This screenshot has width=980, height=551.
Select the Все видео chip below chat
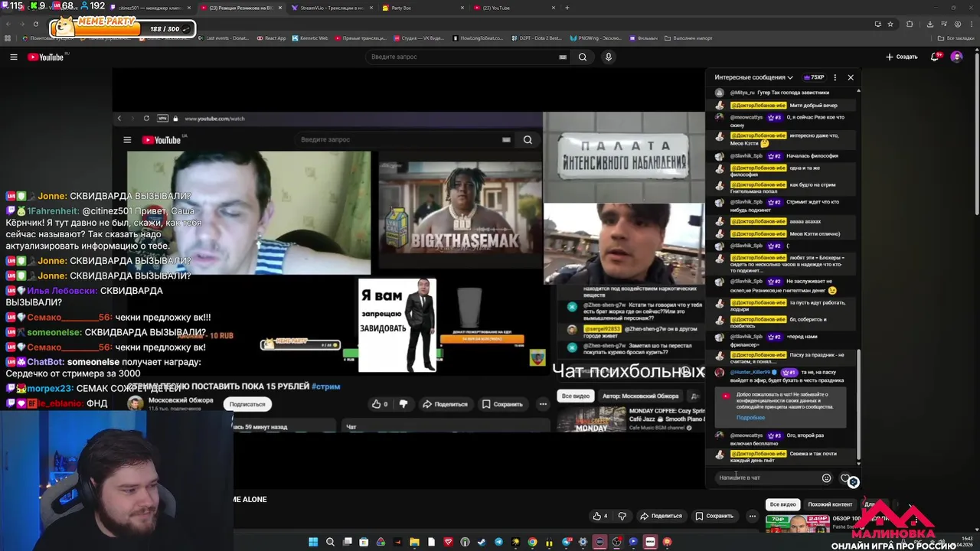point(782,504)
